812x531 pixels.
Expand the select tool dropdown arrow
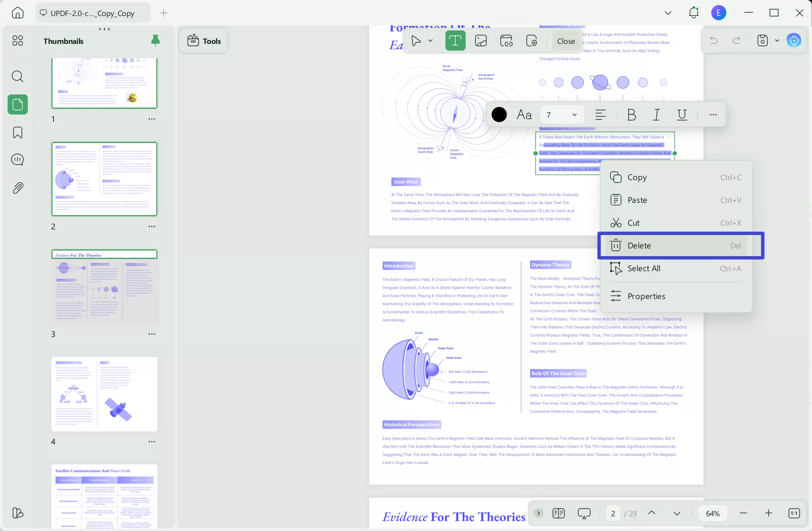pyautogui.click(x=430, y=41)
